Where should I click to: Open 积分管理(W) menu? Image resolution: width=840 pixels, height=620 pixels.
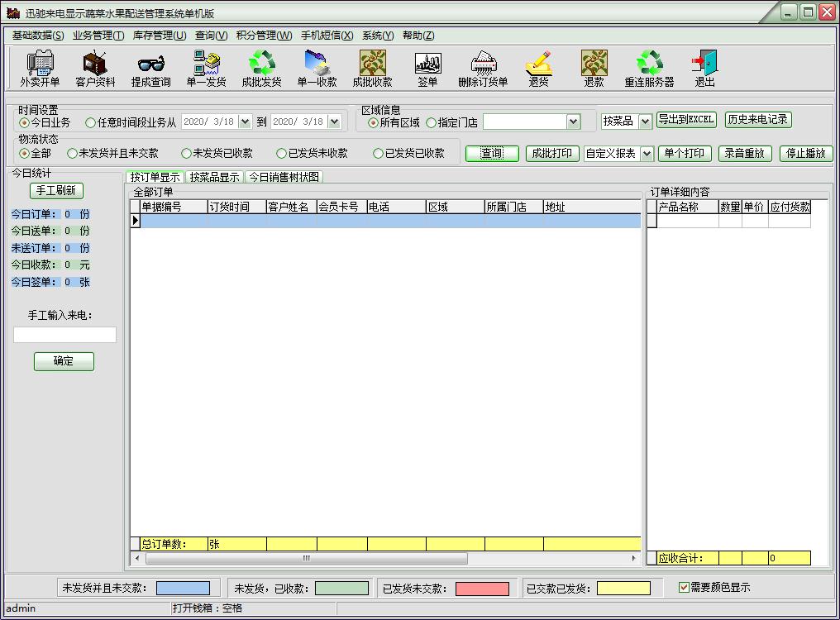tap(264, 36)
